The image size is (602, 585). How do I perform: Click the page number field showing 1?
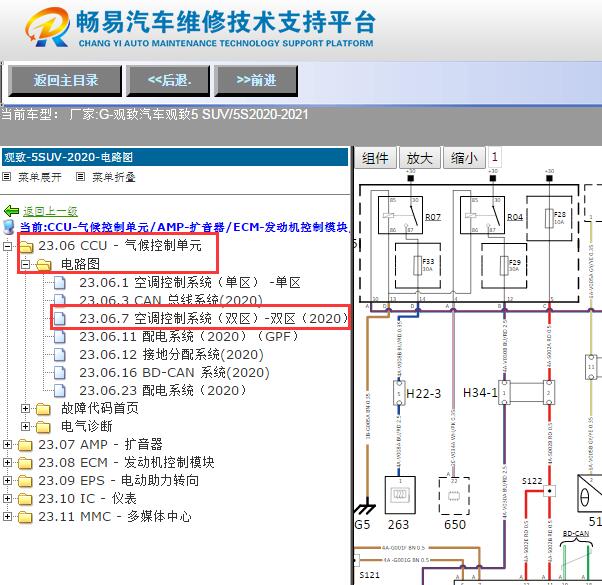494,157
